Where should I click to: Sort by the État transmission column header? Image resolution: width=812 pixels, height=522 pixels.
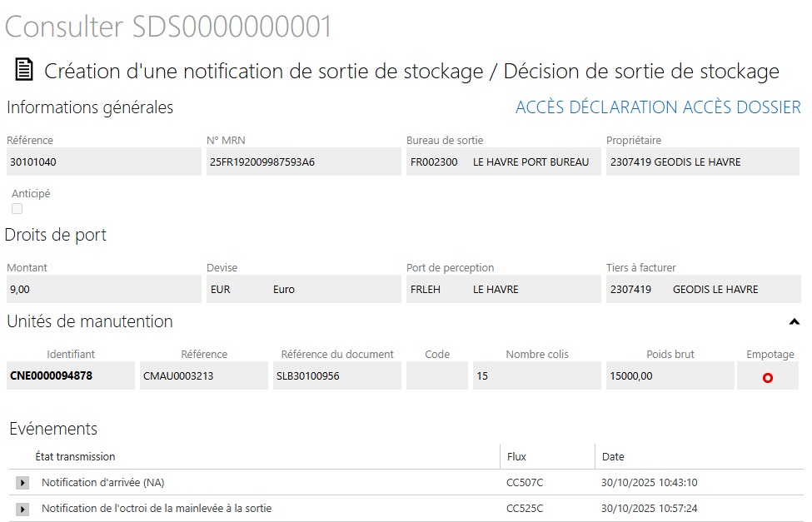75,456
